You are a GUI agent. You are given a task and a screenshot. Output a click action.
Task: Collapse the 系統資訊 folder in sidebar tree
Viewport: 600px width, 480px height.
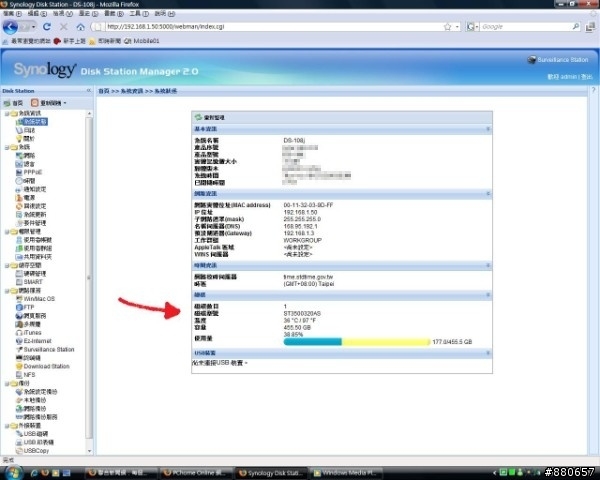pyautogui.click(x=7, y=113)
